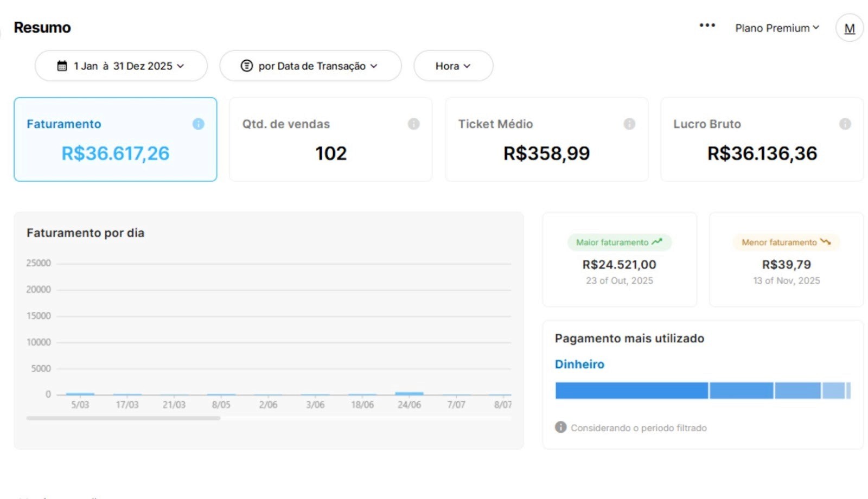Click the transaction filter icon
This screenshot has height=499, width=868.
click(247, 66)
